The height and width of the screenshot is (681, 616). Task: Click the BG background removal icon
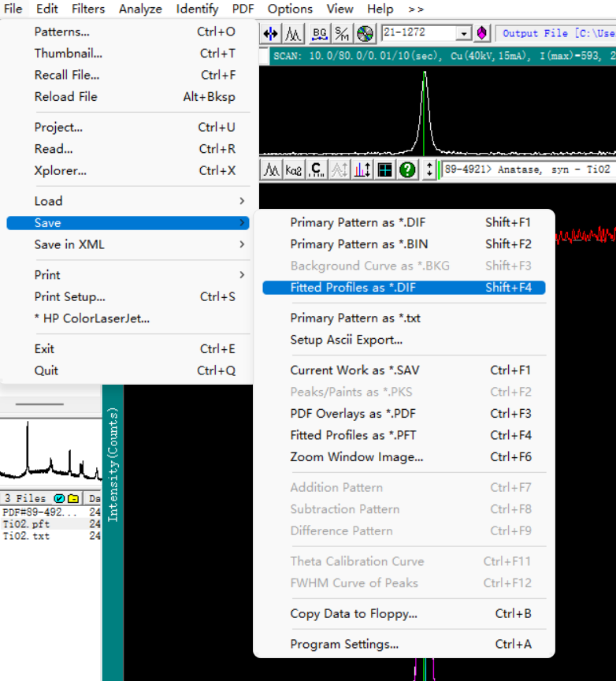click(x=319, y=33)
